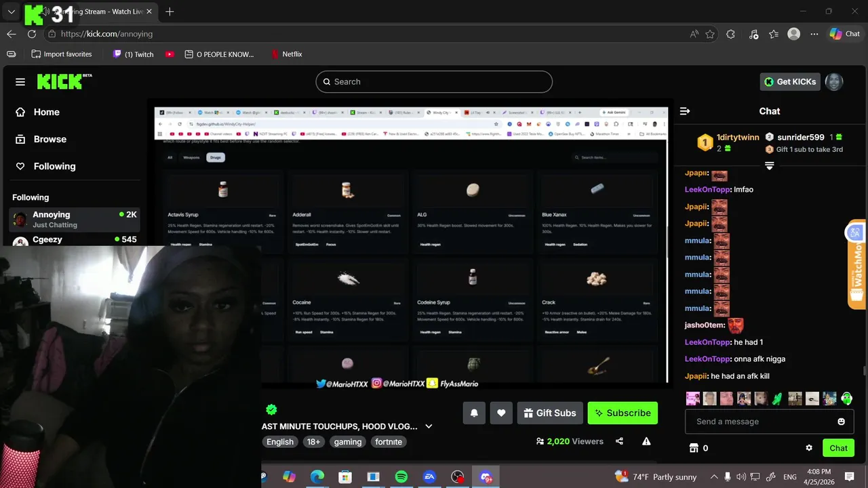Collapse the chat panel with arrow icon
The image size is (868, 488).
tap(685, 111)
